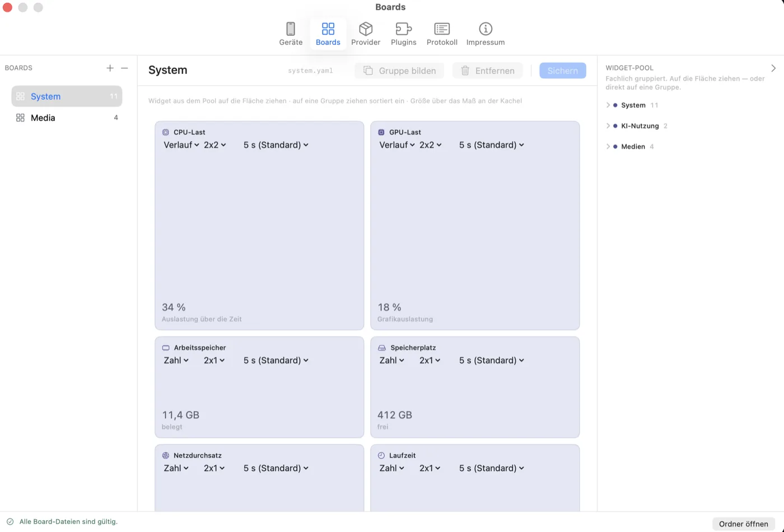Click the System board grid icon
Screen dimensions: 784x532
(20, 96)
